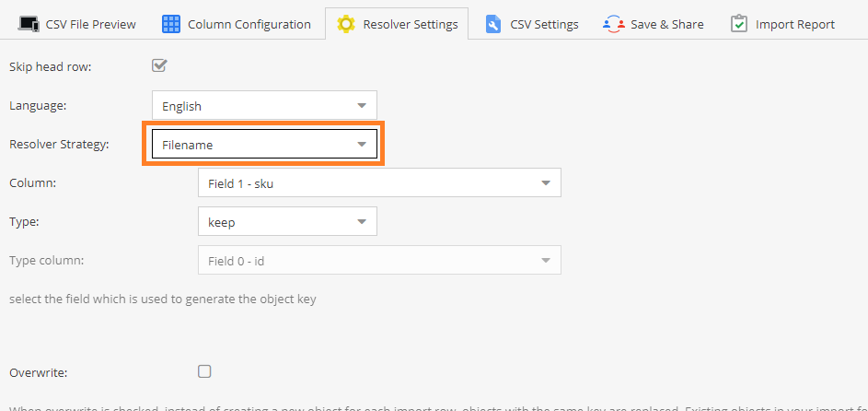Click the Type column label
The height and width of the screenshot is (411, 868).
click(x=47, y=260)
